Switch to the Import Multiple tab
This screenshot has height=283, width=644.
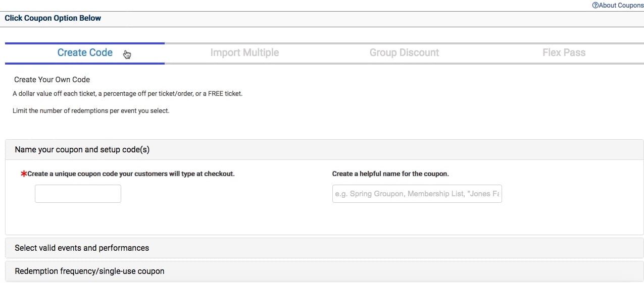(x=244, y=53)
